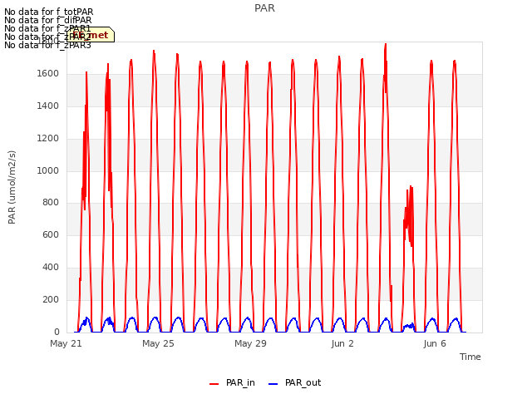Click the 400 y-axis tick label
This screenshot has height=399, width=532.
[51, 268]
